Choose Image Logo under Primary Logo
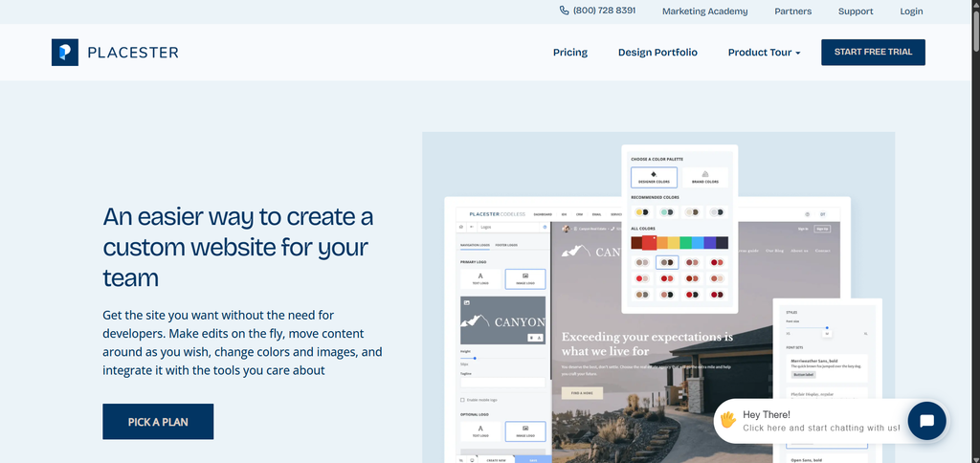The width and height of the screenshot is (980, 463). pos(525,278)
